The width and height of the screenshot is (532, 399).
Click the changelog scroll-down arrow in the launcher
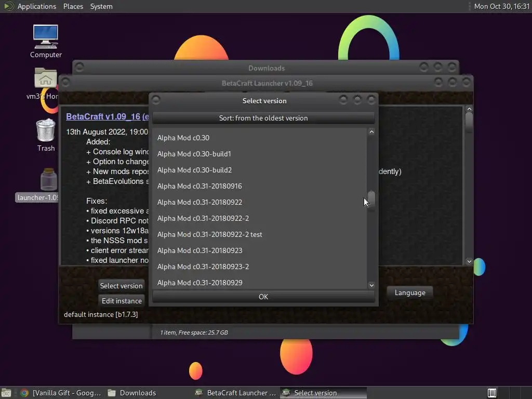tap(469, 261)
